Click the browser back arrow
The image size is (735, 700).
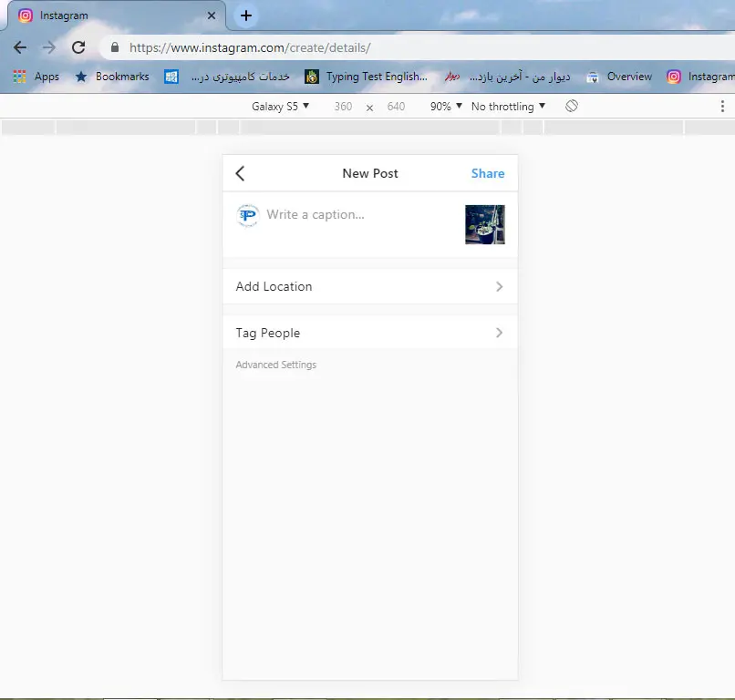[20, 47]
